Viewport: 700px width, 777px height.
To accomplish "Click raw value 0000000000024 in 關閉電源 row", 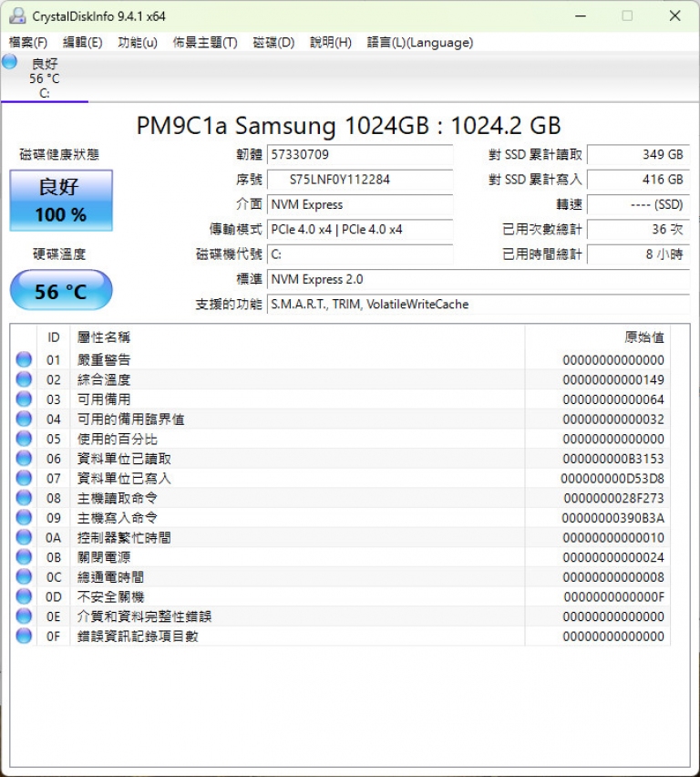I will click(613, 558).
